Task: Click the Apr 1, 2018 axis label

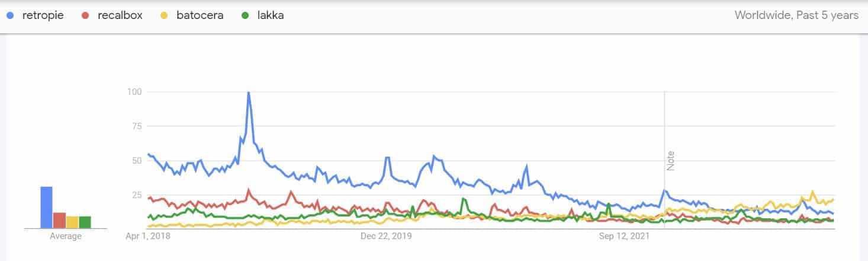Action: click(147, 236)
